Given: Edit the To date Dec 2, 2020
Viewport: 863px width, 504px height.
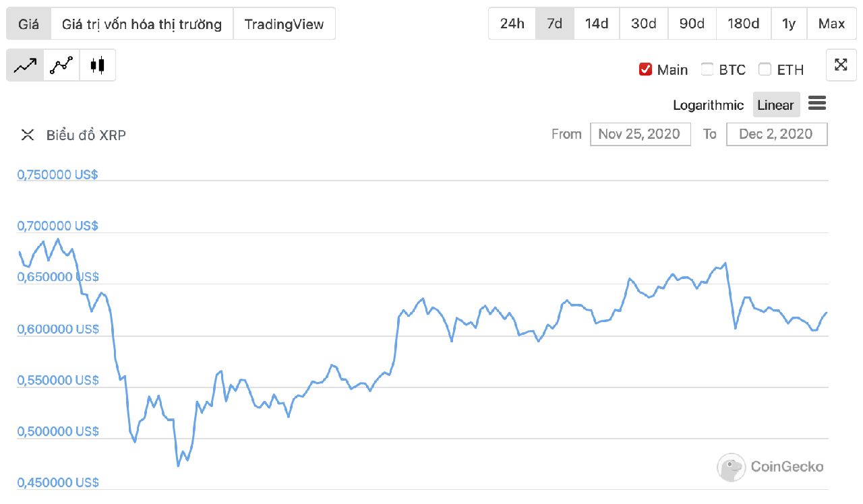Looking at the screenshot, I should tap(777, 134).
